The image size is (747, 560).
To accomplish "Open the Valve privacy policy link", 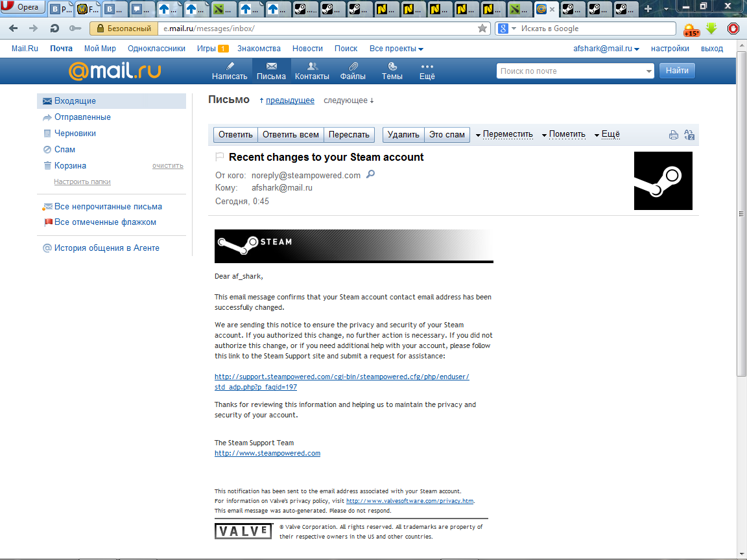I will pyautogui.click(x=410, y=501).
